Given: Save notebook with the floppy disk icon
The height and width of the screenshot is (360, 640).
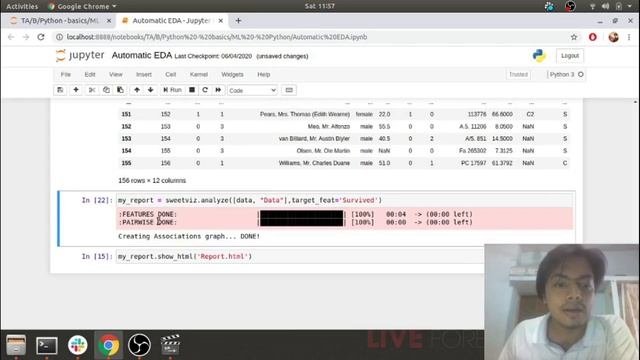Looking at the screenshot, I should (x=60, y=90).
